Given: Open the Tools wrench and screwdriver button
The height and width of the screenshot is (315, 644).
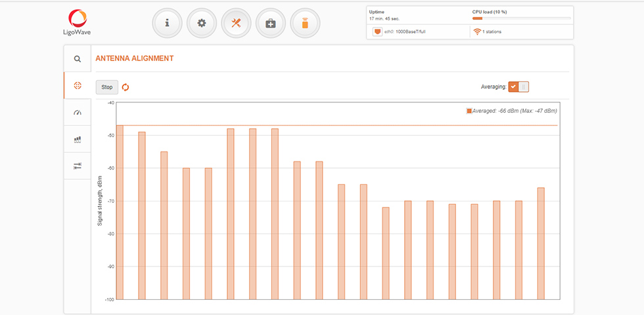Looking at the screenshot, I should [236, 24].
